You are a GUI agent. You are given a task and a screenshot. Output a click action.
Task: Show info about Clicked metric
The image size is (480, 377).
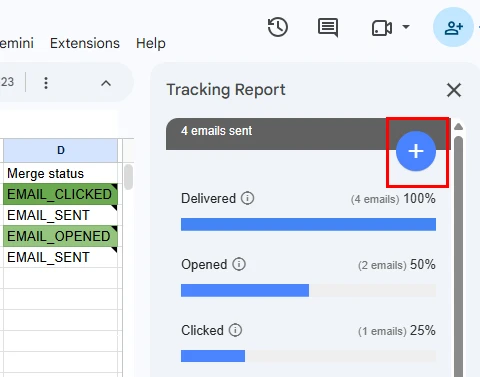[x=235, y=330]
